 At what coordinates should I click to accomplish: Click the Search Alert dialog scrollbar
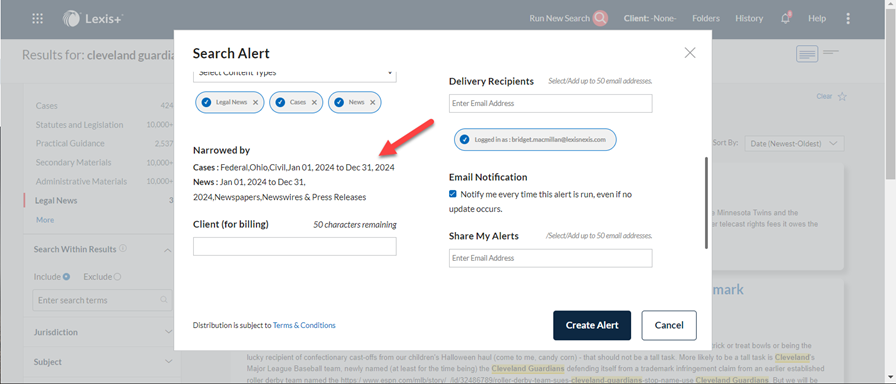[x=706, y=202]
